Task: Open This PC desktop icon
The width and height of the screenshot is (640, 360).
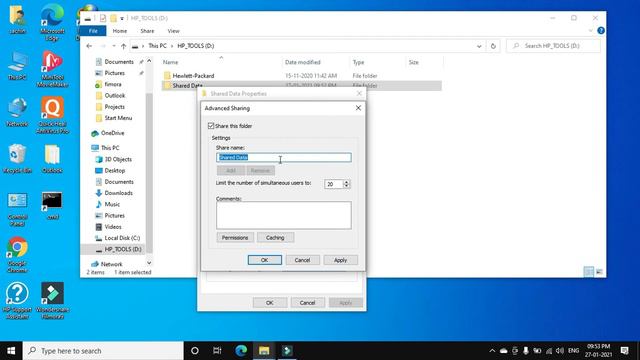Action: [x=17, y=65]
